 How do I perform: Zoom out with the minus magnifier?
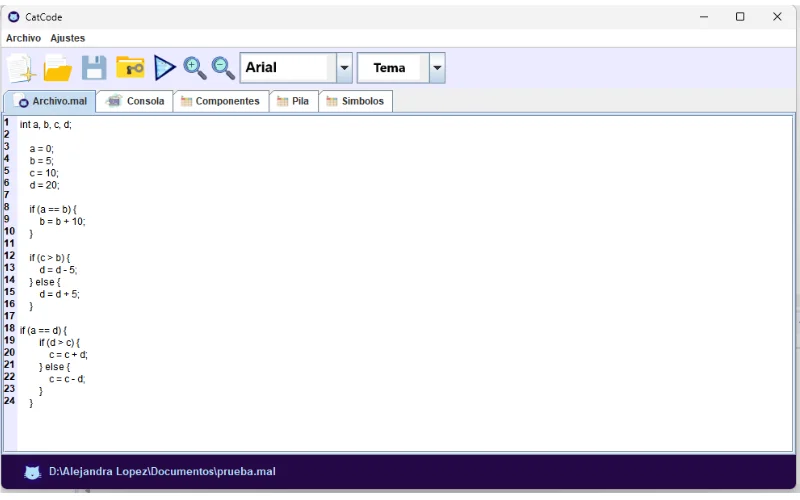pos(223,68)
